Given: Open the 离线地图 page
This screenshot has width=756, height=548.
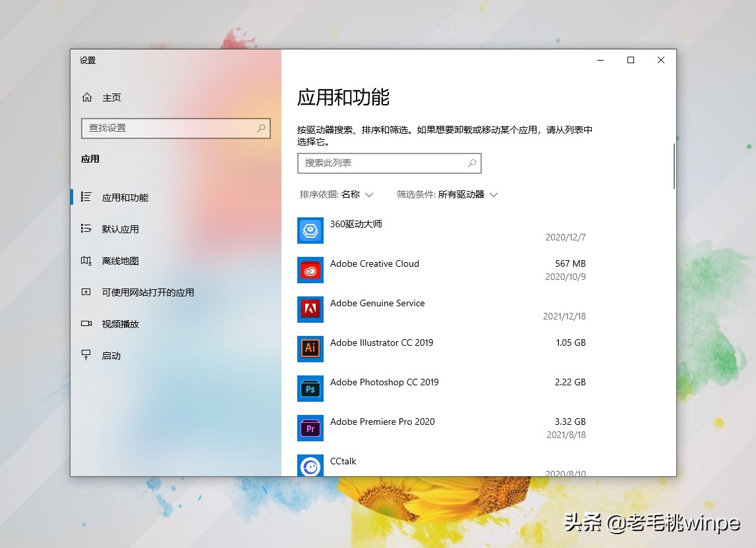Looking at the screenshot, I should click(x=120, y=261).
